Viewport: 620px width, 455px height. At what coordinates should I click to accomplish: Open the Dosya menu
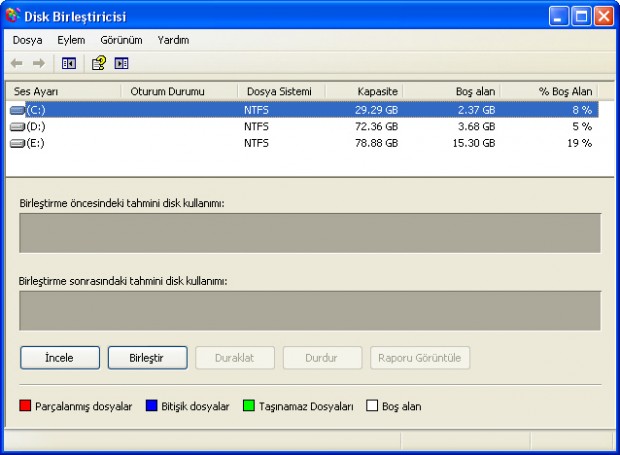point(27,40)
